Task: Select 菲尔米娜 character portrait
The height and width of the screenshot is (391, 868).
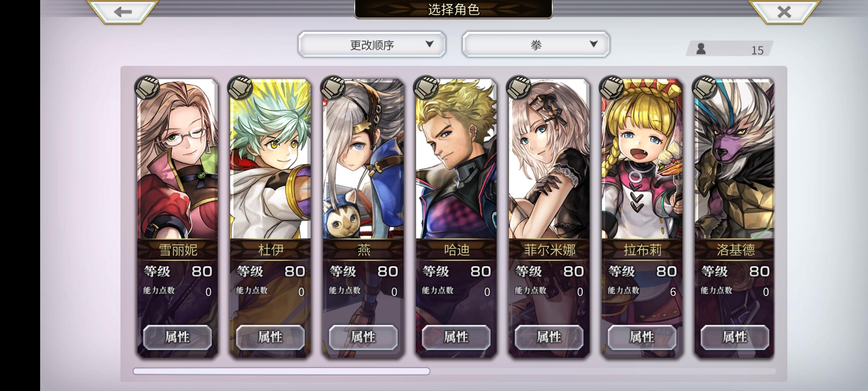Action: pos(549,159)
